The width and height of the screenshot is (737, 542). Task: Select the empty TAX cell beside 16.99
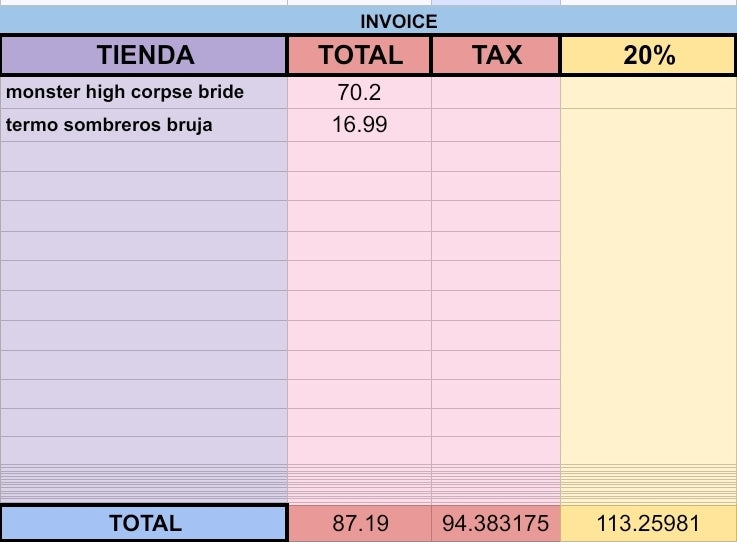496,125
